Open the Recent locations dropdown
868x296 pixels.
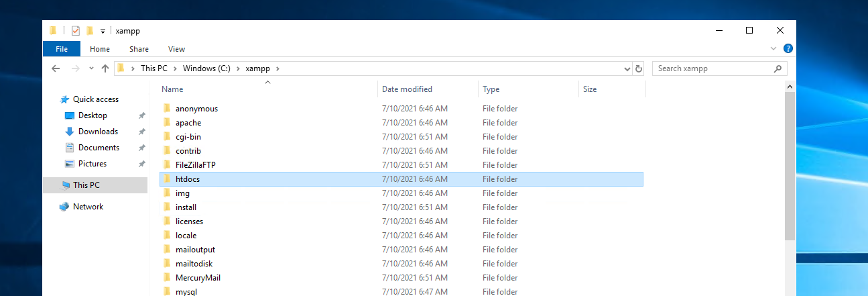click(91, 69)
